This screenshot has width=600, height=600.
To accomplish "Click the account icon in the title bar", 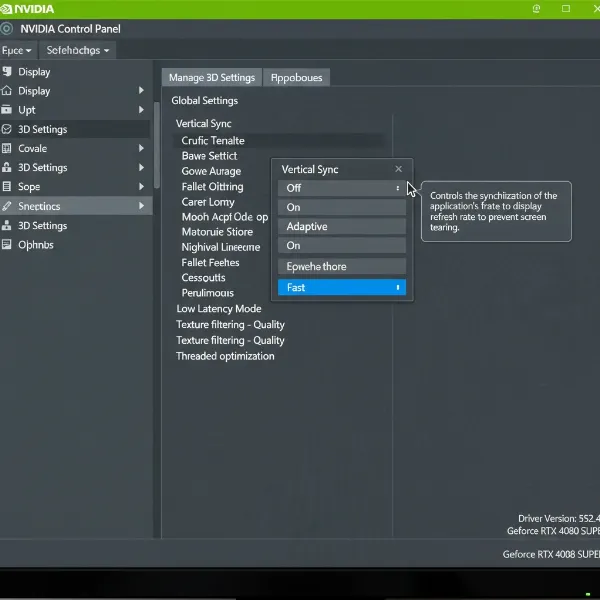I will point(536,9).
